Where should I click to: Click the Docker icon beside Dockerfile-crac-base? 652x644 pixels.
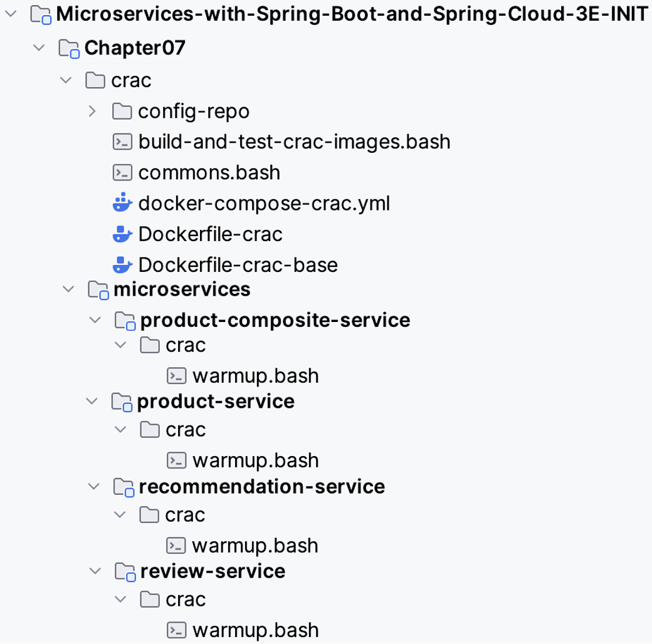point(122,264)
